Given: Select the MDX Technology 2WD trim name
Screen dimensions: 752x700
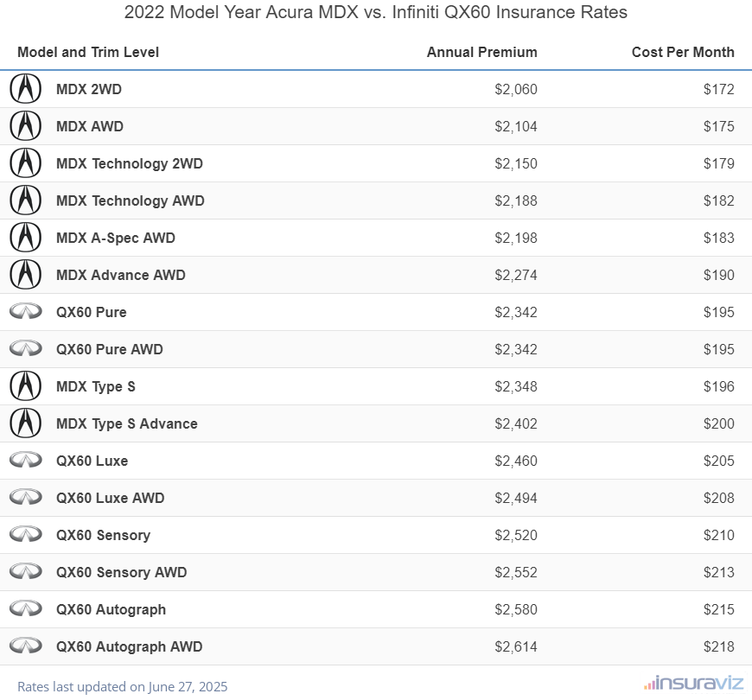Looking at the screenshot, I should (130, 163).
